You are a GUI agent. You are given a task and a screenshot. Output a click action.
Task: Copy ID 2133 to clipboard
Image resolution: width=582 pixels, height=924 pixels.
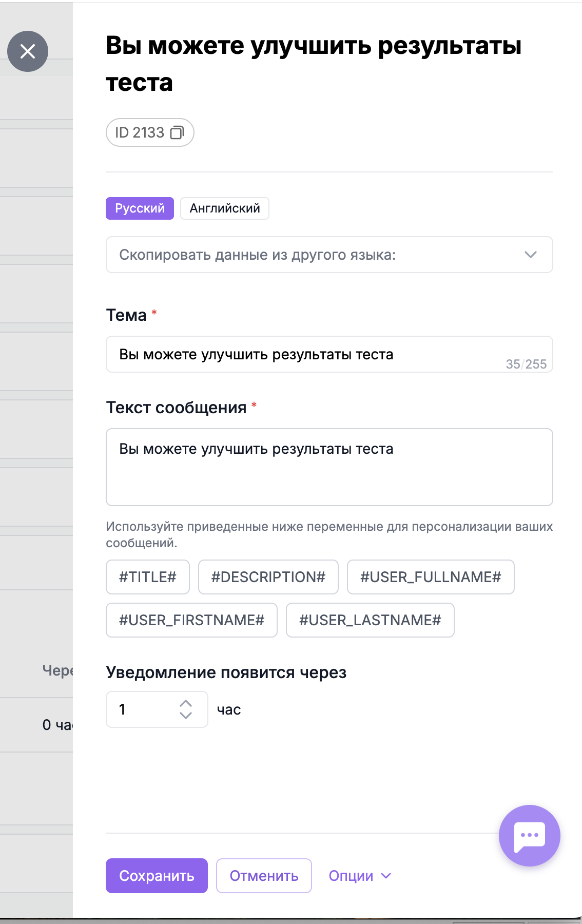click(x=177, y=132)
